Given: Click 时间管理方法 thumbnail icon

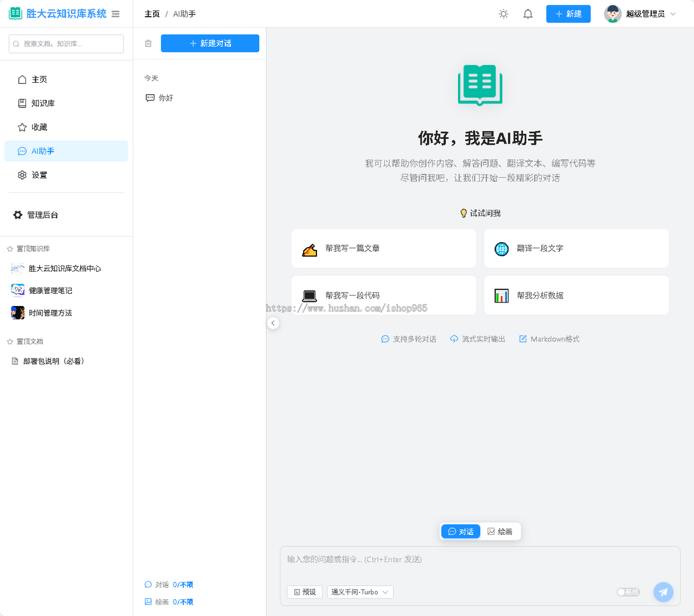Looking at the screenshot, I should [18, 313].
